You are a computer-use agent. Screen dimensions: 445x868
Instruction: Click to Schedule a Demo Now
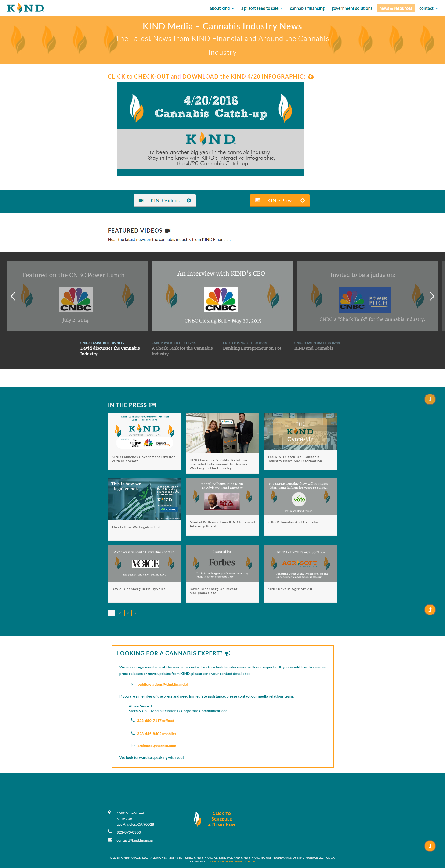click(x=215, y=819)
